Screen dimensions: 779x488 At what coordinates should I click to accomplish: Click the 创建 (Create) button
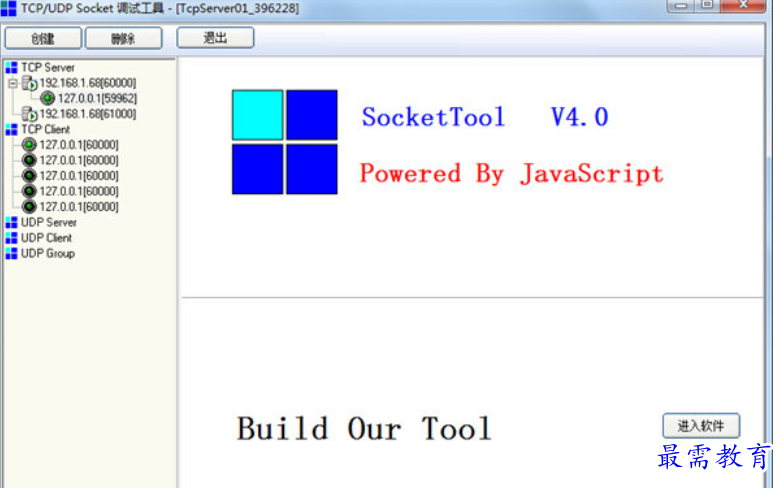point(43,38)
